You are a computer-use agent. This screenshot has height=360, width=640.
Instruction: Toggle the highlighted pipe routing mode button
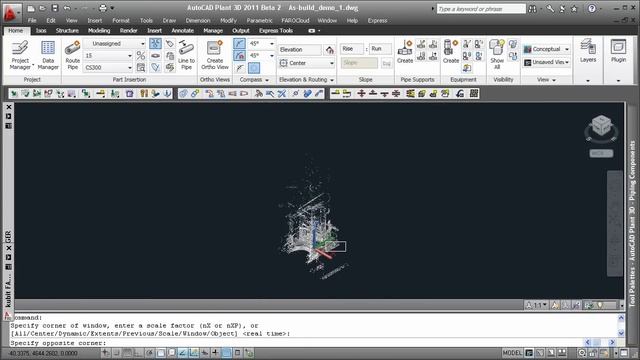tap(156, 43)
